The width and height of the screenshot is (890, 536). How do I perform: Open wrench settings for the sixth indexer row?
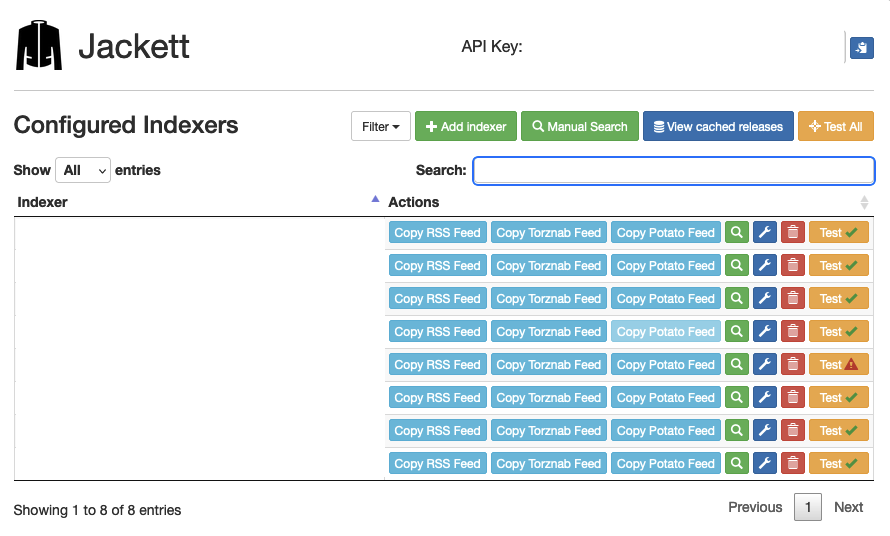point(765,397)
